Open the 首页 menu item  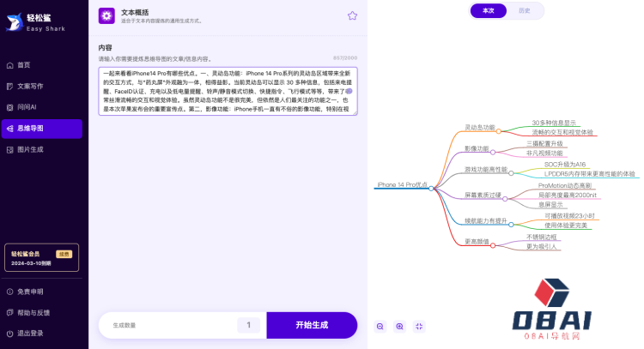point(41,65)
